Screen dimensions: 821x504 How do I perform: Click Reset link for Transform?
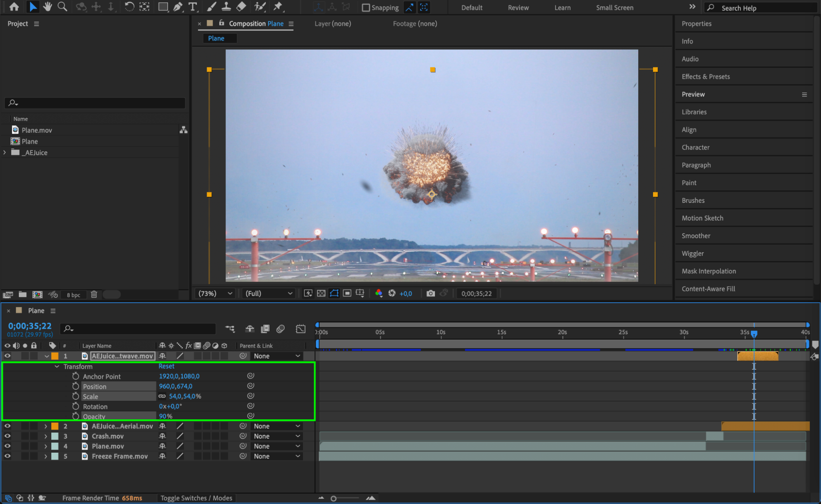coord(166,366)
